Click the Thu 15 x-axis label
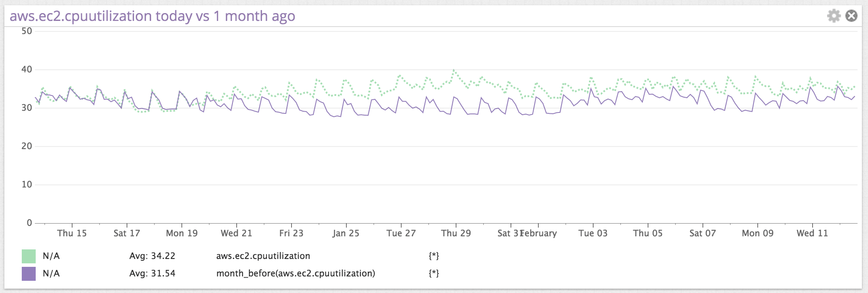 72,233
